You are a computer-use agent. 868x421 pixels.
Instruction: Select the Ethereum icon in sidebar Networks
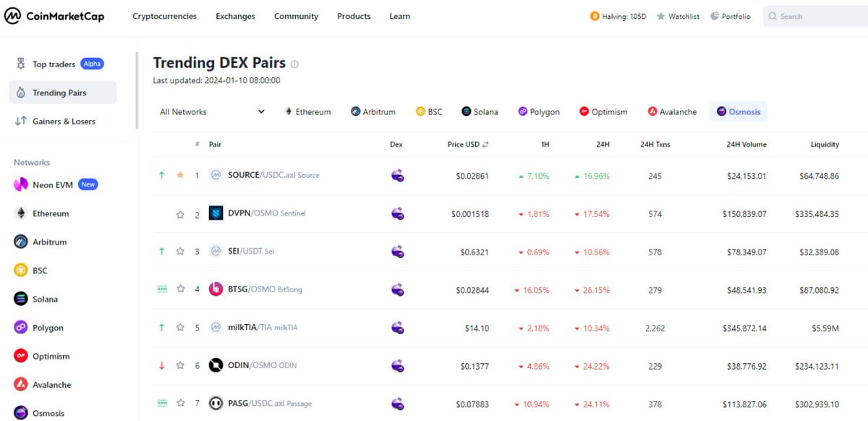pos(20,213)
